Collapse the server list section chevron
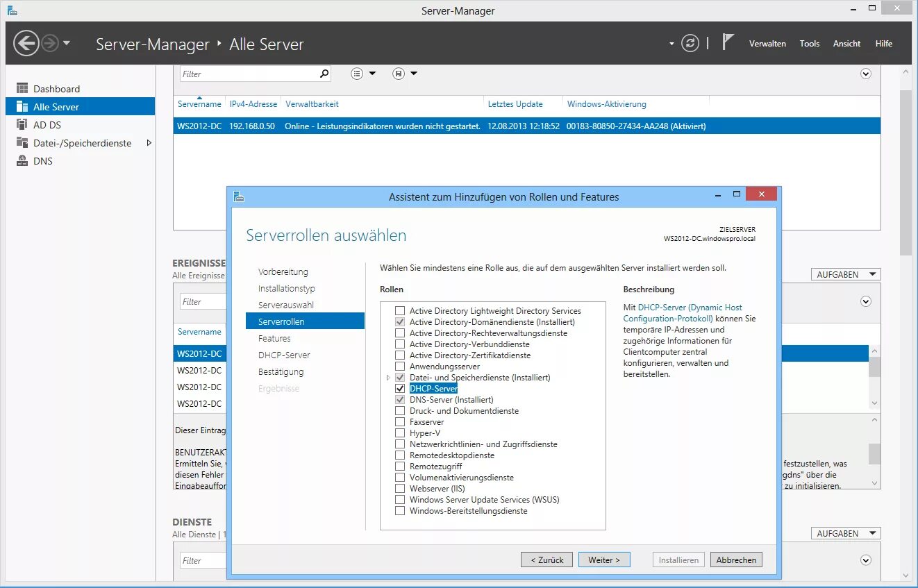The image size is (918, 588). [x=866, y=74]
